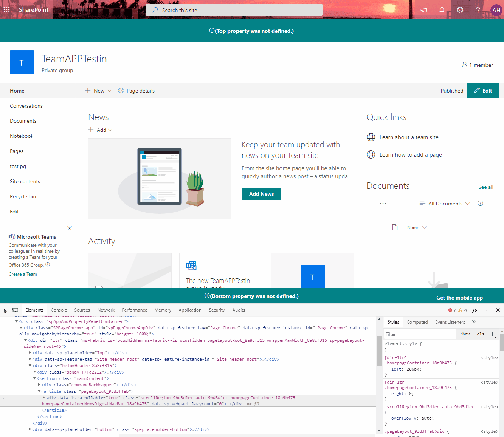Open the Help question mark icon
504x437 pixels.
[x=478, y=9]
